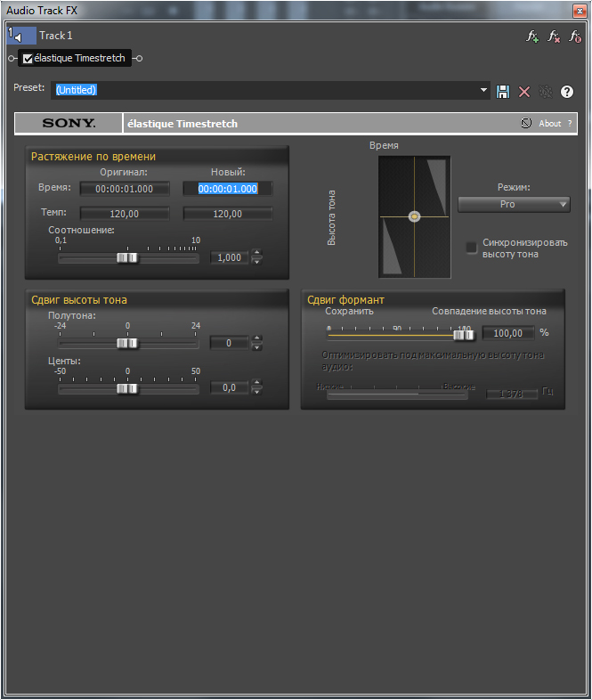Image resolution: width=592 pixels, height=700 pixels.
Task: Click the Новый time field
Action: click(228, 189)
